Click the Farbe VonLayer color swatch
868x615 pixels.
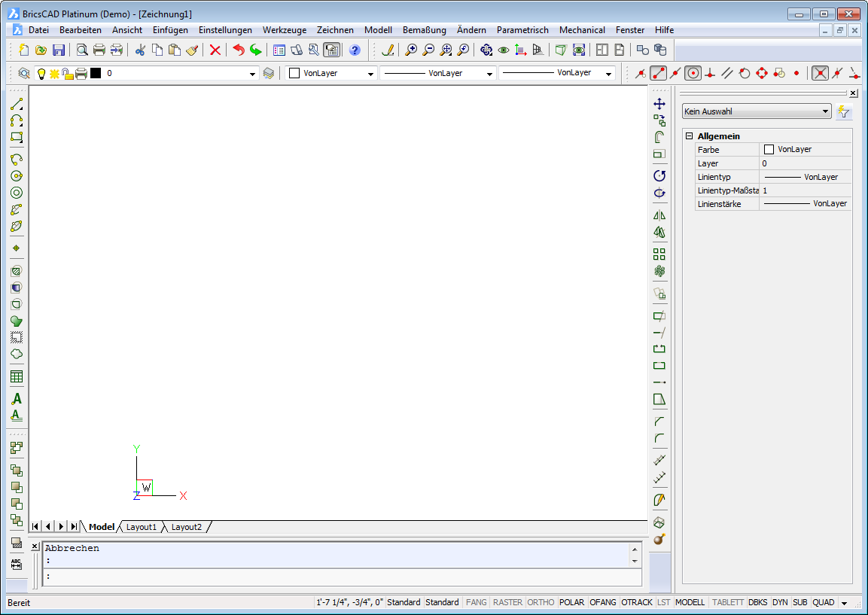coord(769,150)
